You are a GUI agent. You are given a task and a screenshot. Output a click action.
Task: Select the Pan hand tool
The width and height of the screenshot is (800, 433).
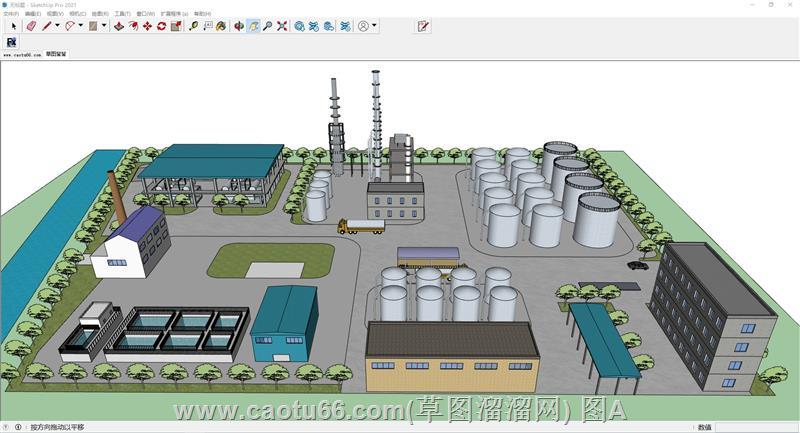[x=253, y=26]
